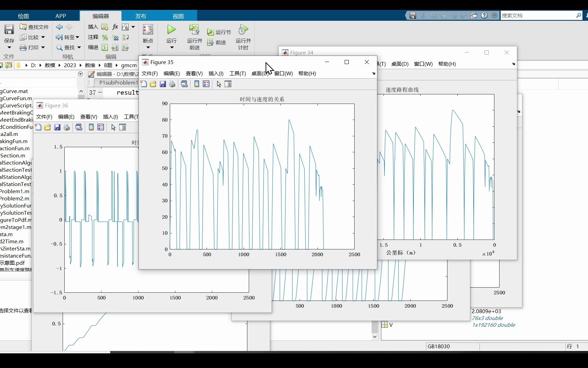Open the File (文件) menu in Figure 35

point(149,73)
